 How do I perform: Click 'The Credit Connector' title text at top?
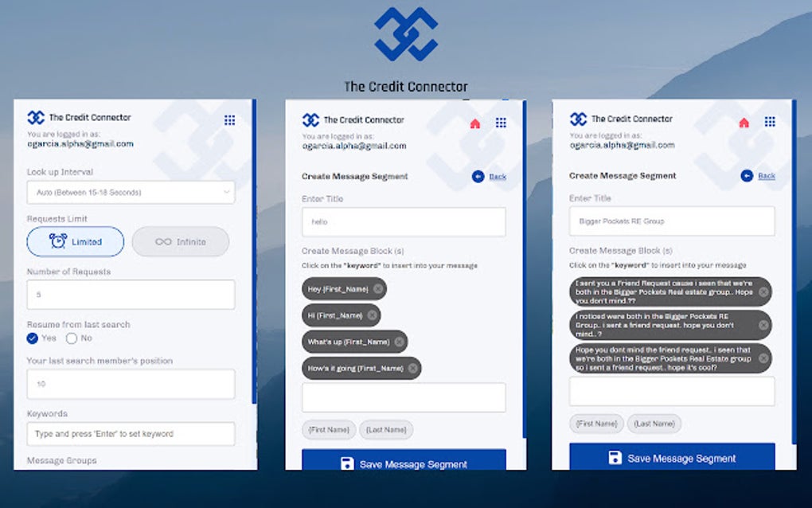point(406,87)
